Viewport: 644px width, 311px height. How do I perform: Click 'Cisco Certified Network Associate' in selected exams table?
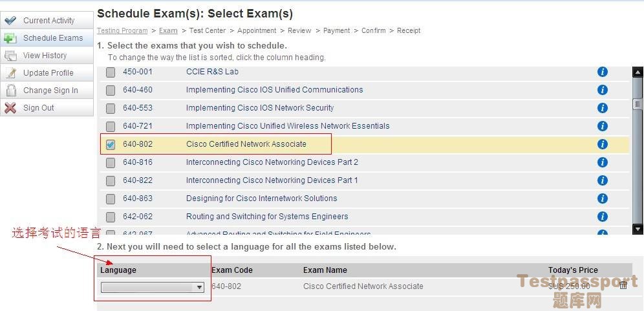(363, 286)
